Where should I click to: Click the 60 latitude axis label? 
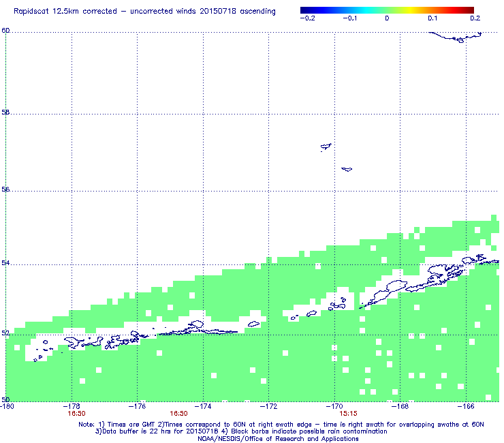tap(5, 31)
